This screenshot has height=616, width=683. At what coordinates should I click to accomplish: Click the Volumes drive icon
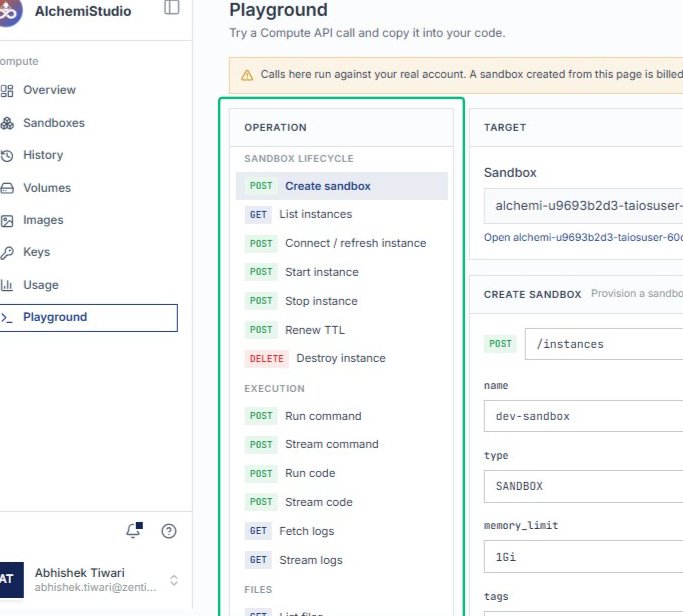coord(7,188)
